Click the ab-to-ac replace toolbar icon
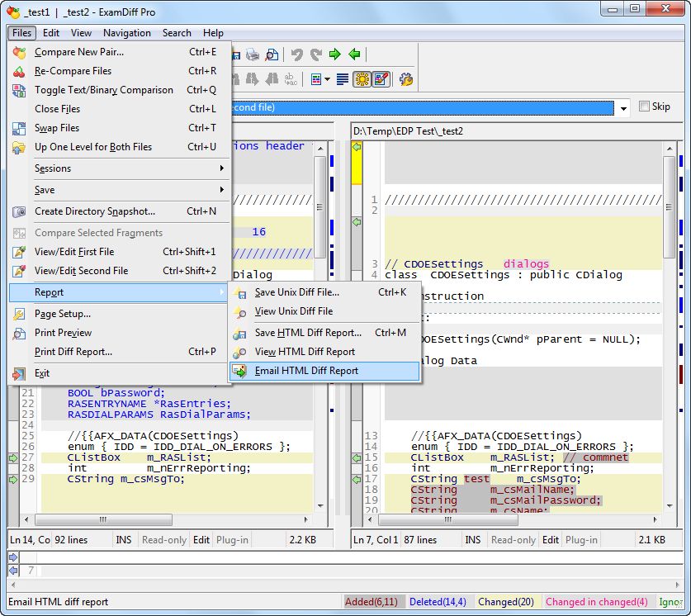The image size is (691, 616). [291, 80]
